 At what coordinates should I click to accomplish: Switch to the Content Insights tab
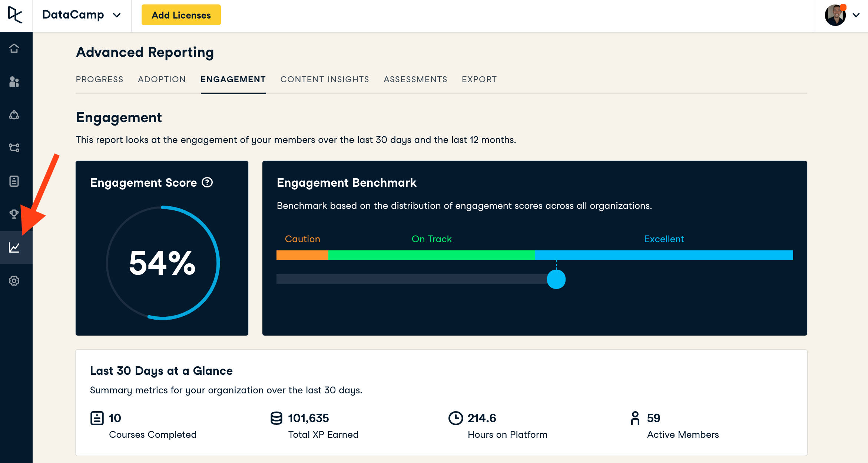[325, 79]
